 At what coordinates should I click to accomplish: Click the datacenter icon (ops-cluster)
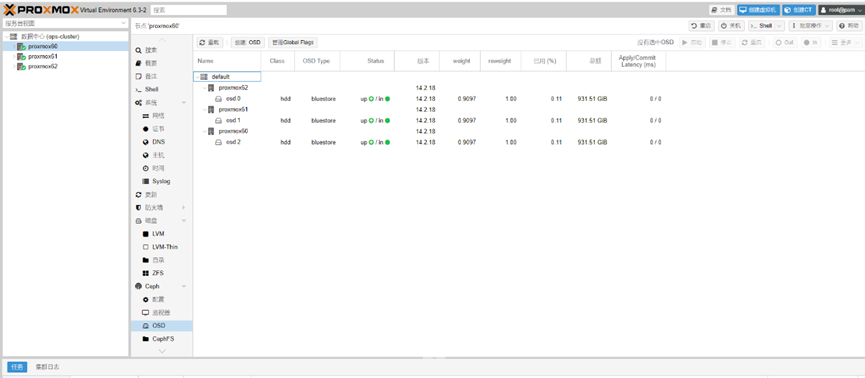pos(14,36)
